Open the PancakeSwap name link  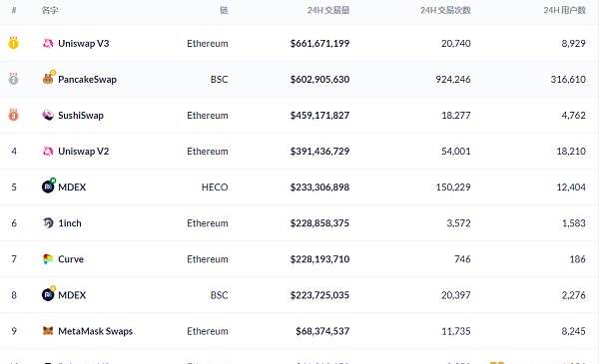87,80
